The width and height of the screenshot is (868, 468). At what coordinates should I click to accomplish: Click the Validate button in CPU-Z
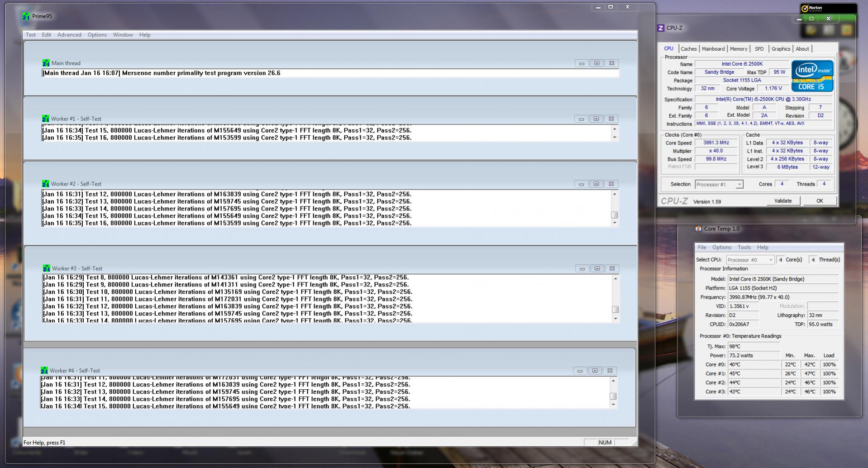coord(783,201)
